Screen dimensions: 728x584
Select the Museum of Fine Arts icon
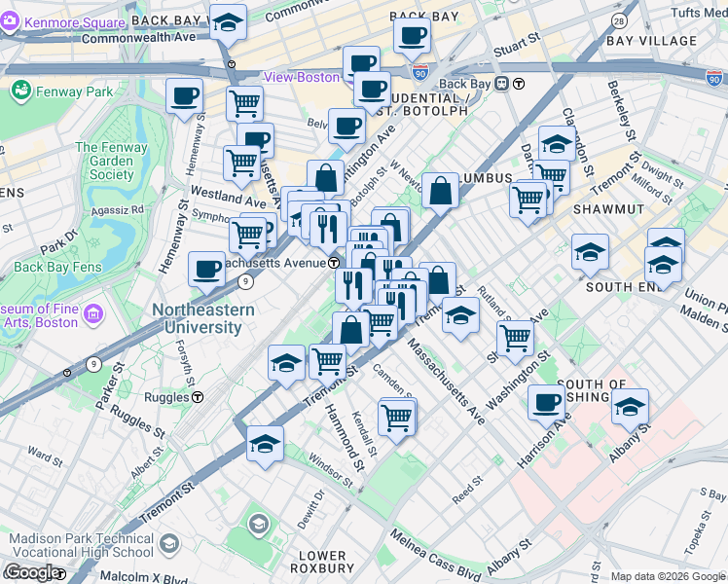pyautogui.click(x=92, y=315)
